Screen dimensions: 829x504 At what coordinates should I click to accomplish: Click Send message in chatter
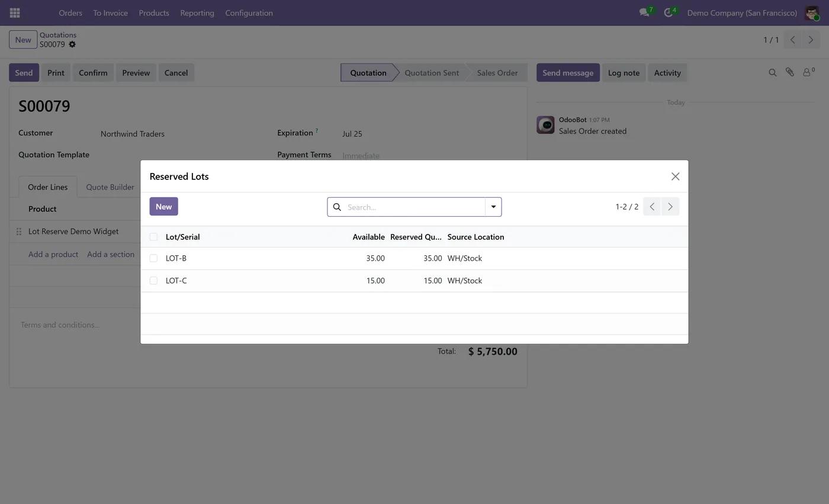click(568, 72)
